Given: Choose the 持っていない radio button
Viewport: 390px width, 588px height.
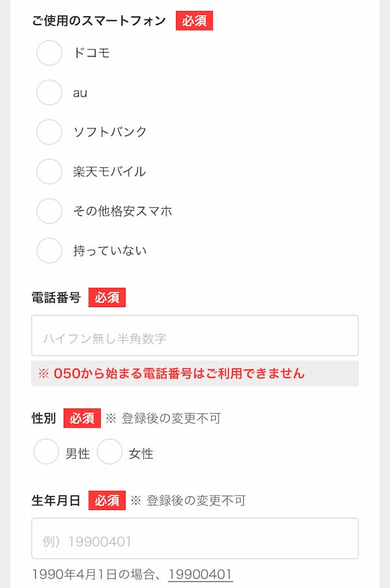Looking at the screenshot, I should tap(49, 250).
